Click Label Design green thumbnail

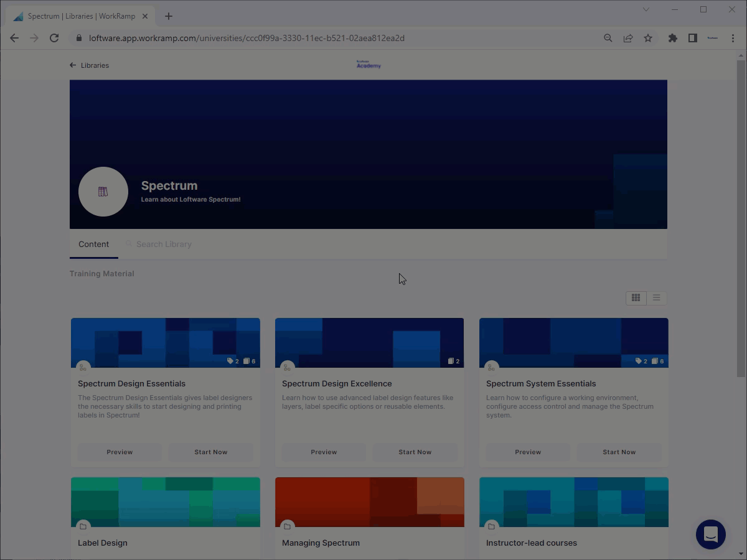coord(166,502)
